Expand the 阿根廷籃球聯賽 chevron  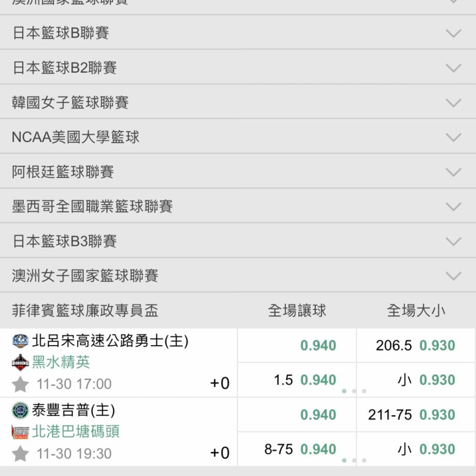point(454,172)
